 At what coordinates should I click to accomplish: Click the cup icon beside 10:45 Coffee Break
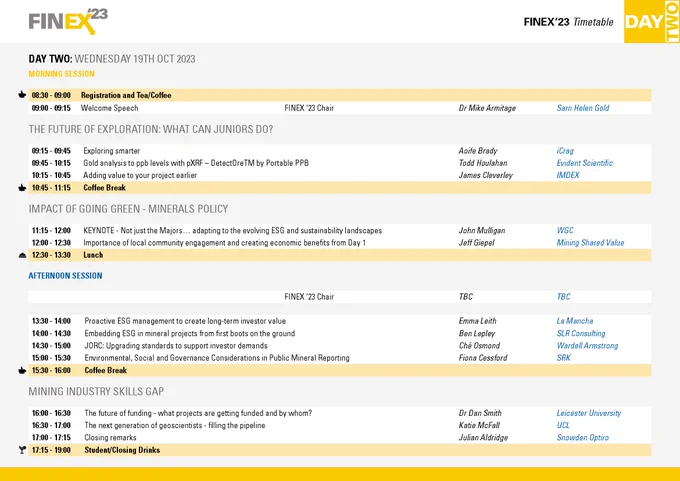22,188
